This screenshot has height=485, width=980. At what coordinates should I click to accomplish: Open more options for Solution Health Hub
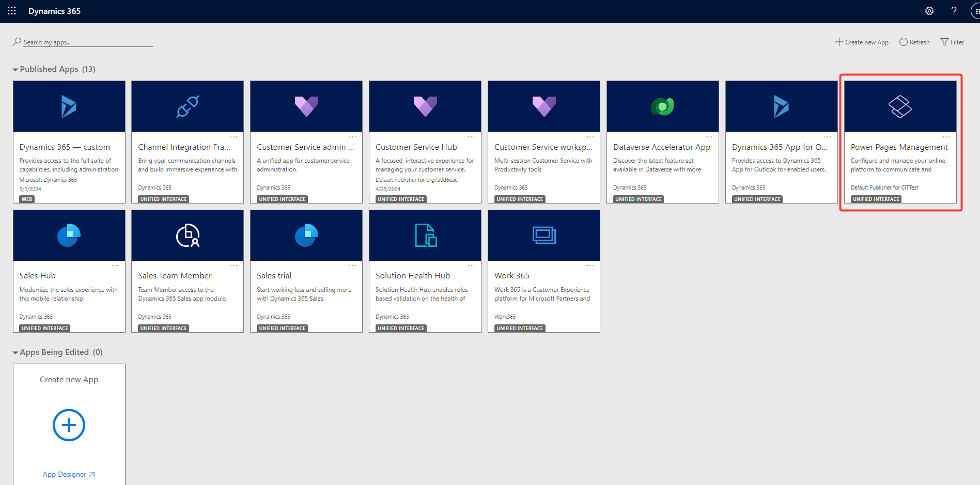pos(471,265)
